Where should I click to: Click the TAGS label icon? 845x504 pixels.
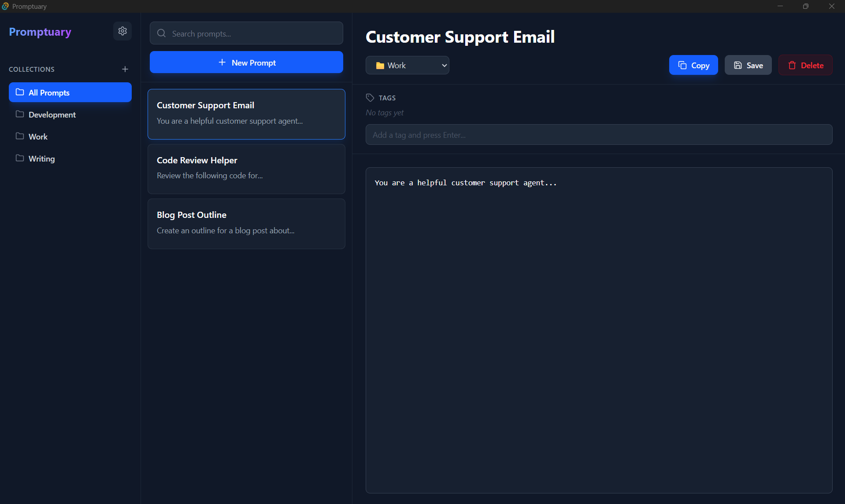pos(370,98)
